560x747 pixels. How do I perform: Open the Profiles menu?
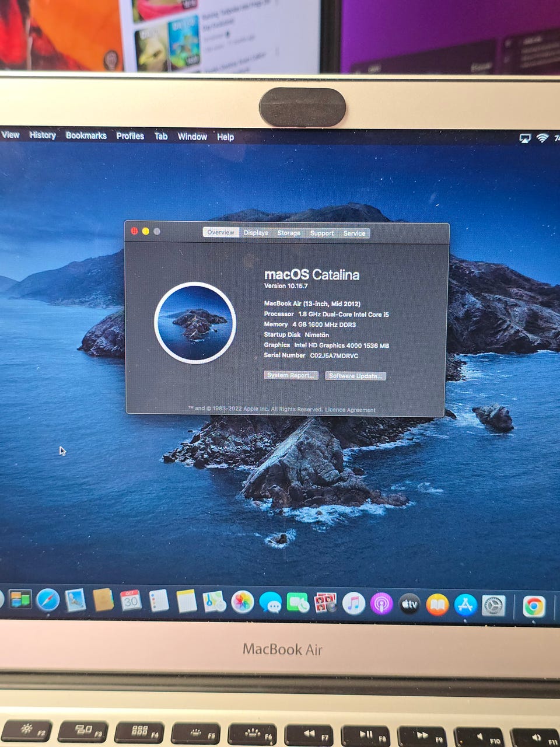pyautogui.click(x=130, y=136)
